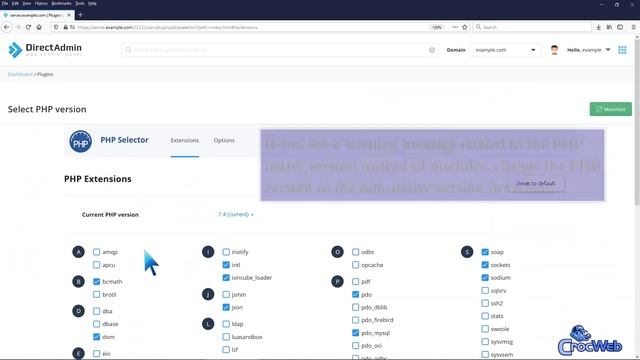Click the Reset to default button
The height and width of the screenshot is (360, 640).
pyautogui.click(x=536, y=183)
